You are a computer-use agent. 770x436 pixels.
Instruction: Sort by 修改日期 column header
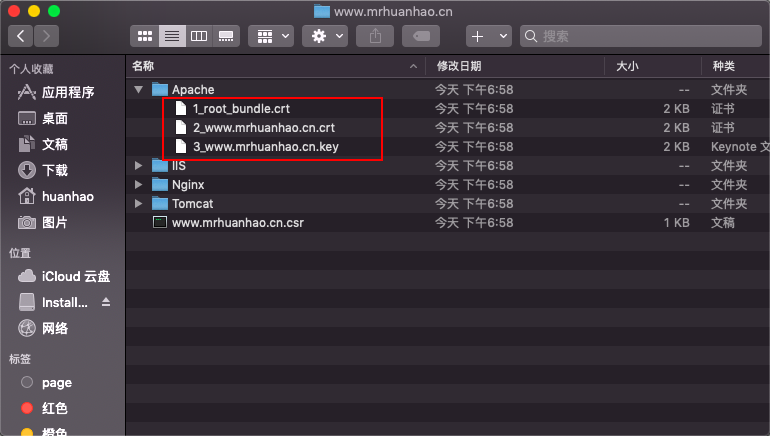(x=459, y=66)
